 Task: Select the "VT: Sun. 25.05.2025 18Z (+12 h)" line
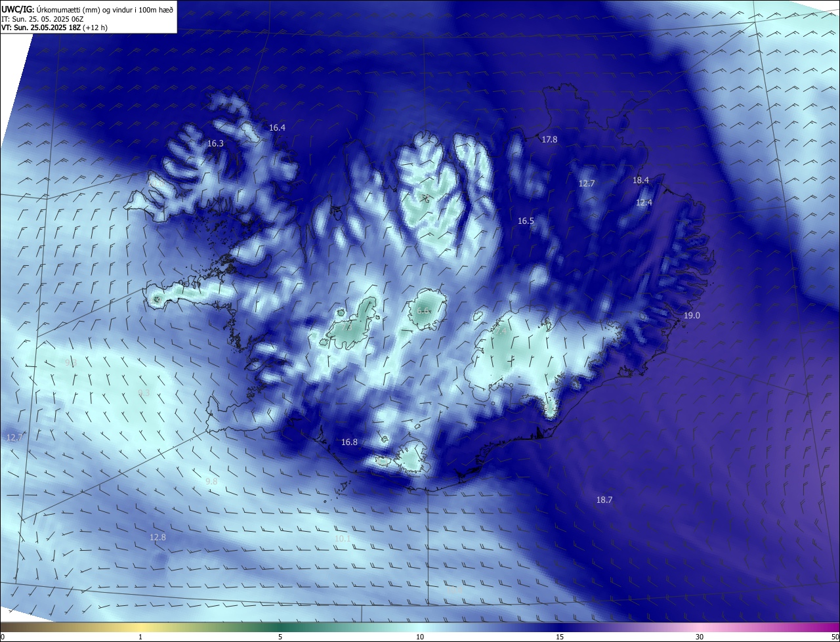pos(54,28)
